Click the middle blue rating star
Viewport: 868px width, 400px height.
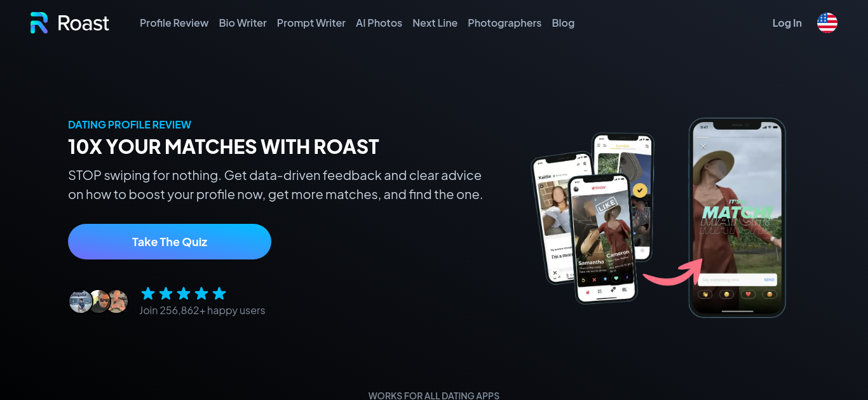(x=184, y=293)
